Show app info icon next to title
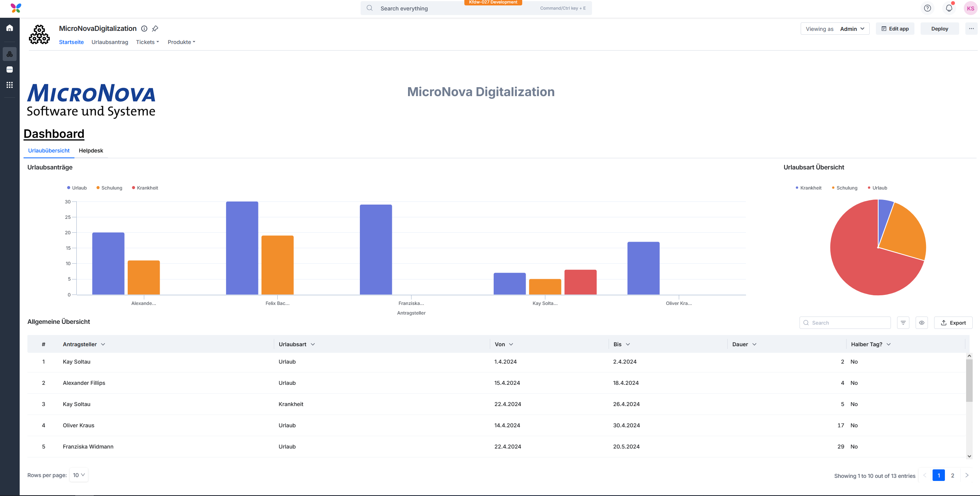Screen dimensions: 980x496 click(144, 29)
